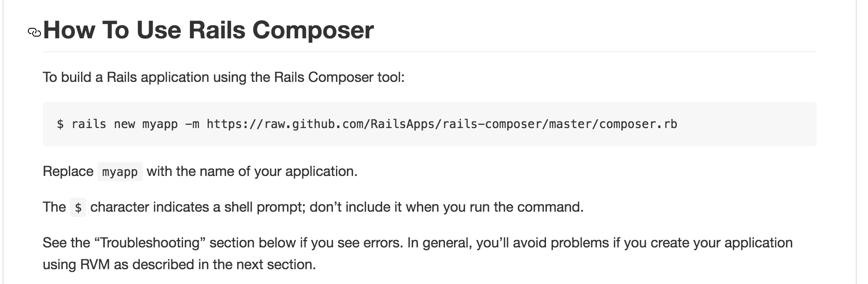This screenshot has width=868, height=284.
Task: Click "rails new" in the code block
Action: click(103, 124)
